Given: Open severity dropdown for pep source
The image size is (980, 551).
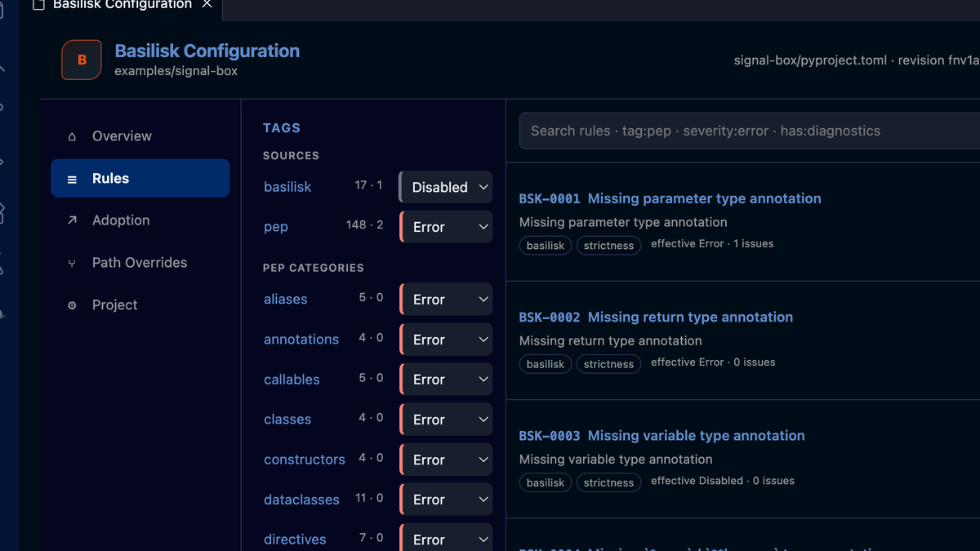Looking at the screenshot, I should click(x=446, y=227).
